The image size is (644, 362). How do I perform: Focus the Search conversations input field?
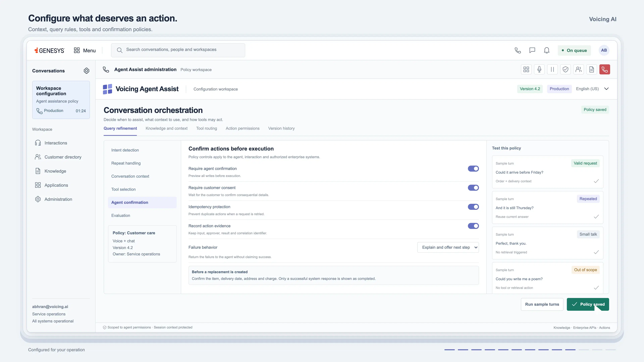(x=178, y=50)
